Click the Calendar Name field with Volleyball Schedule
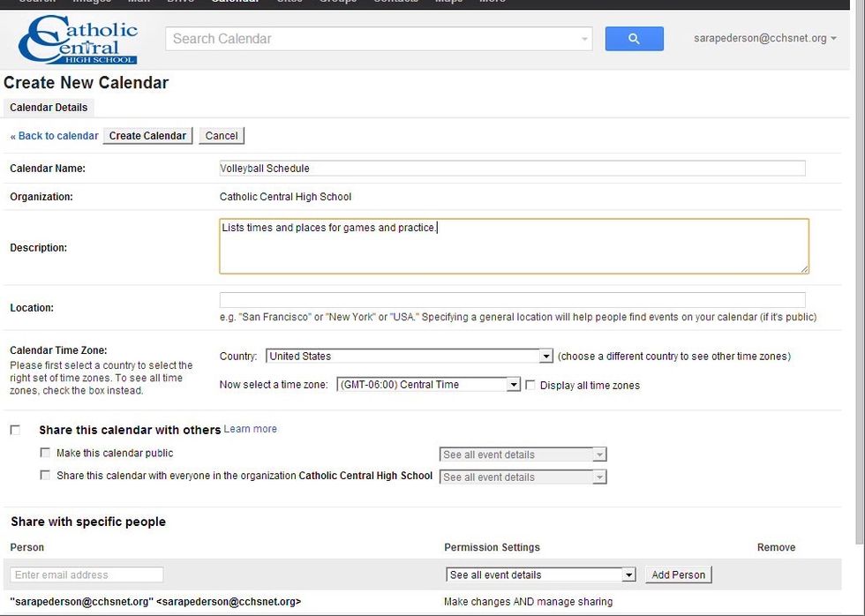Viewport: 865px width, 616px height. (x=512, y=168)
